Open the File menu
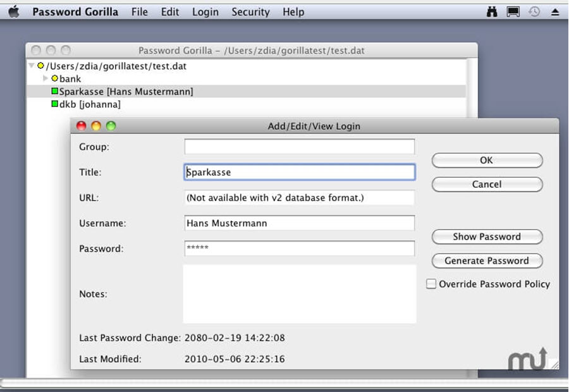 coord(139,12)
